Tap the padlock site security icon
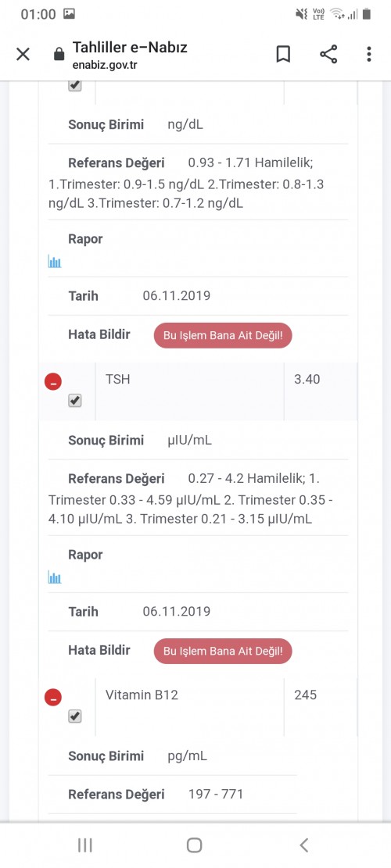Viewport: 391px width, 868px height. pos(58,54)
